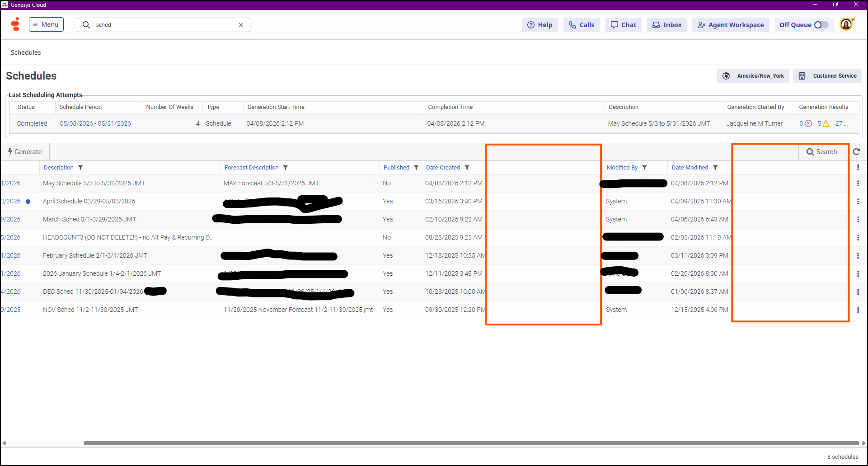Sort by the Description column header
Viewport: 868px width, 466px height.
tap(59, 168)
